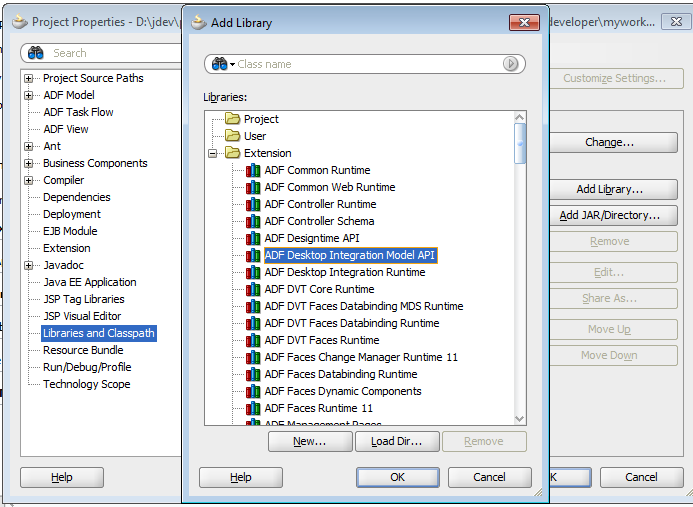Image resolution: width=693 pixels, height=507 pixels.
Task: Click the libraries list scrollbar thumb
Action: point(520,143)
